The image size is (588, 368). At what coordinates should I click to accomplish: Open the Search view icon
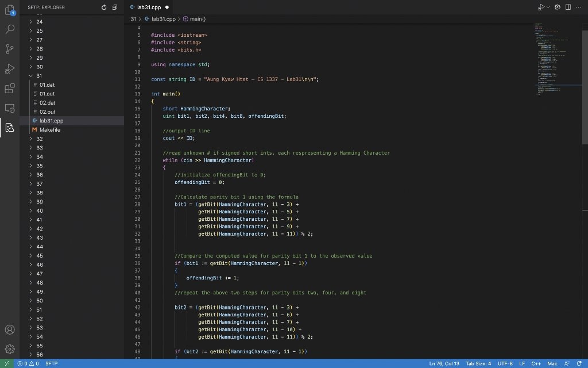pos(10,29)
